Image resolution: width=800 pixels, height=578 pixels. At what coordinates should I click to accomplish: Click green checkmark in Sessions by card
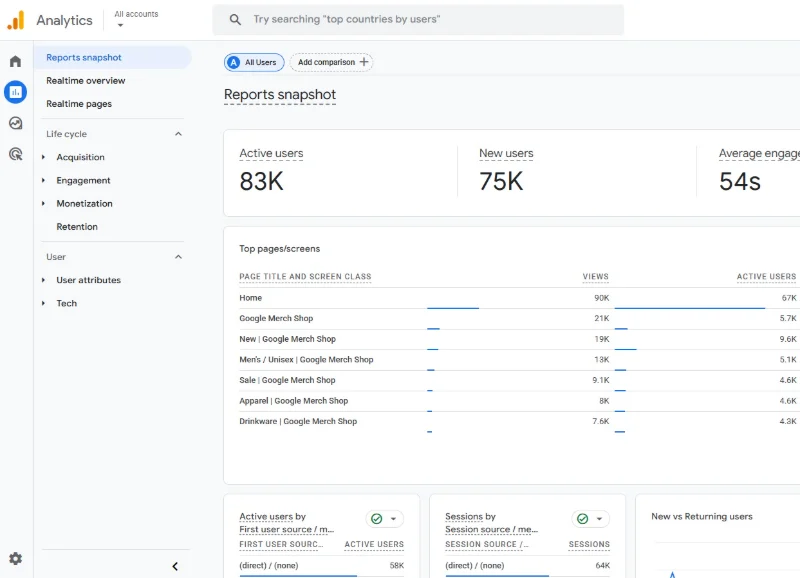[x=582, y=519]
